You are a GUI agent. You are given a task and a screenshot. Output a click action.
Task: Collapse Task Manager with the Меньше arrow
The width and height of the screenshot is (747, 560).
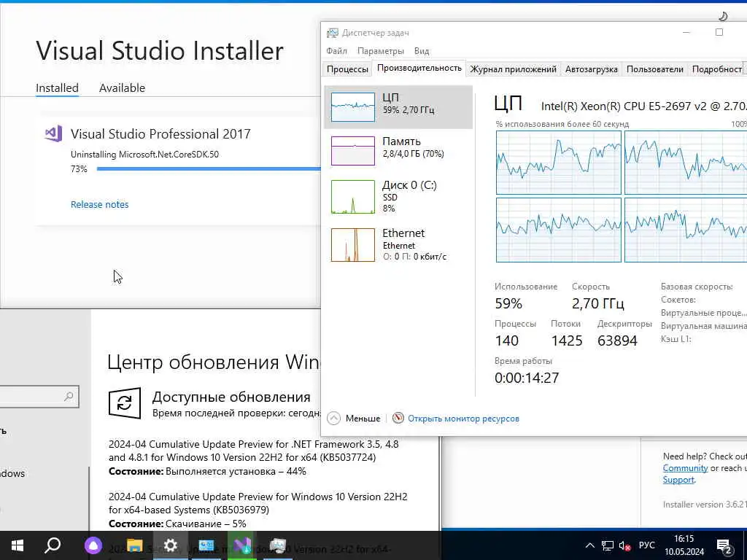tap(334, 419)
